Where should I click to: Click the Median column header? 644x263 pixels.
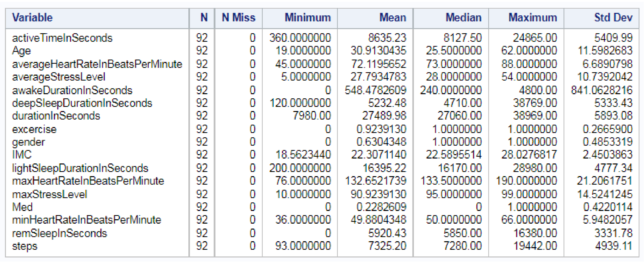click(463, 18)
